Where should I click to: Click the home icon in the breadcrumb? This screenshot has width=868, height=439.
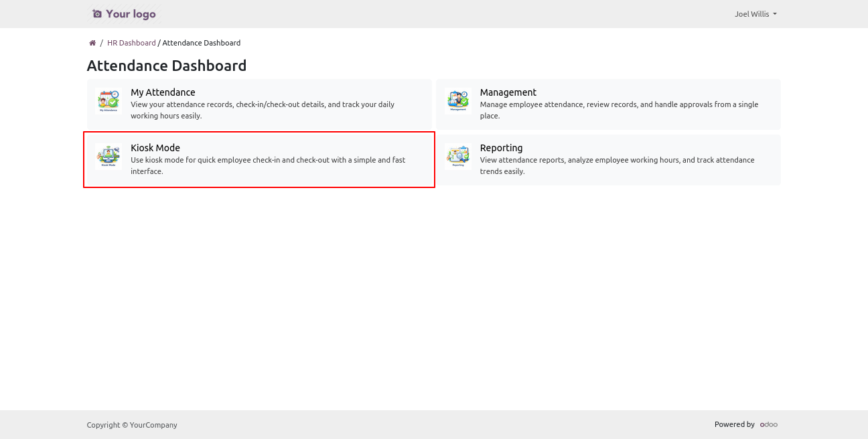click(x=92, y=43)
